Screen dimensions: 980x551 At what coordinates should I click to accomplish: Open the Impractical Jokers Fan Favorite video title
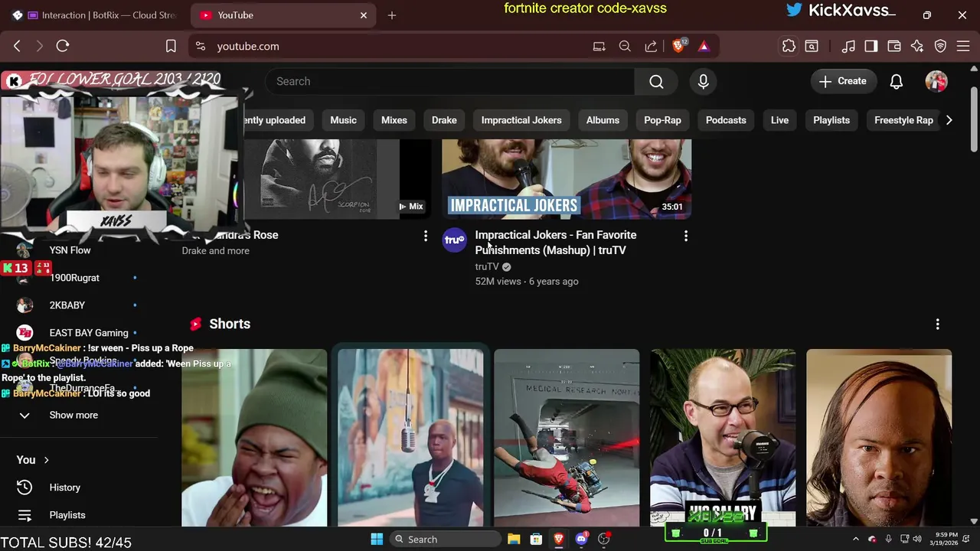555,243
